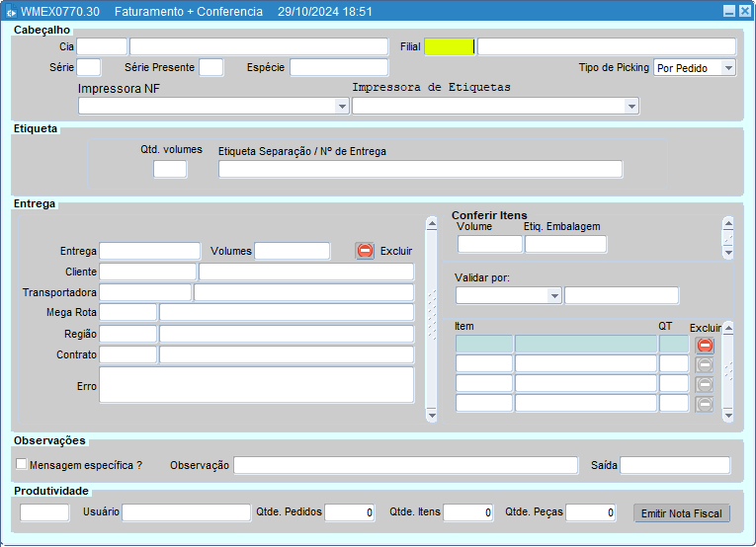Click the down arrow of item list scrollbar
Screen dimensions: 756x547
[728, 417]
